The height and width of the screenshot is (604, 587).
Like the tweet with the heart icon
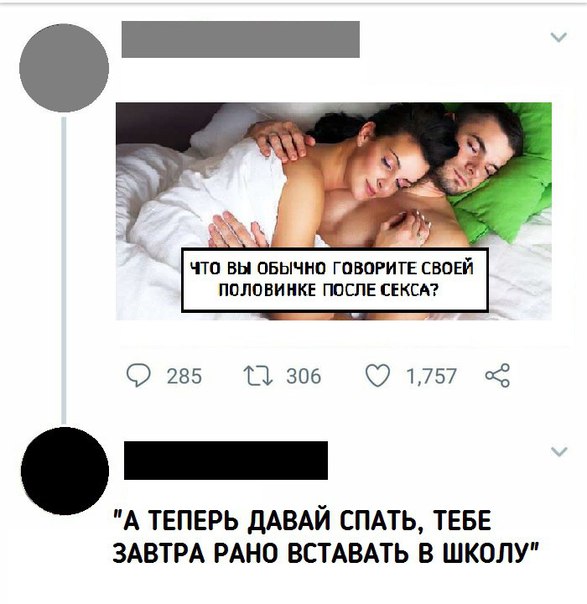pyautogui.click(x=377, y=376)
